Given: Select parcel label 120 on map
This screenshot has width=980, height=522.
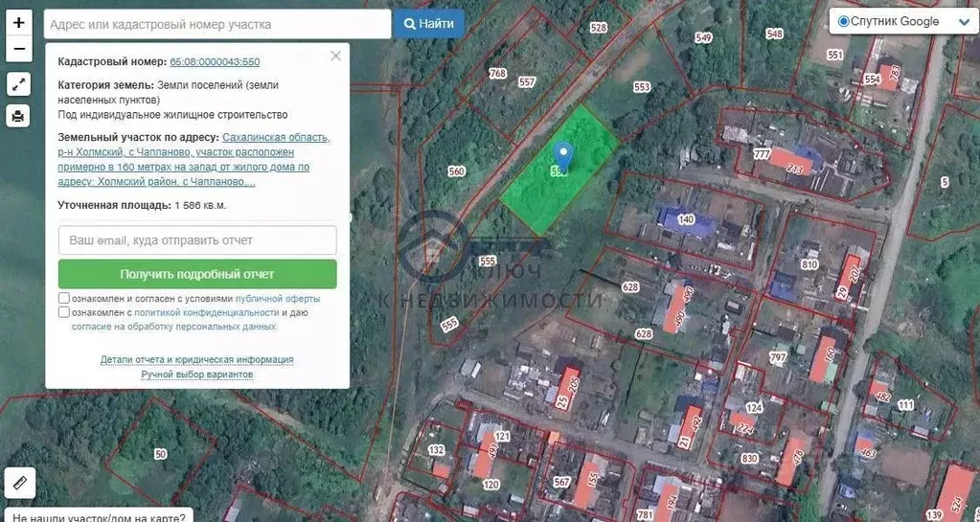Looking at the screenshot, I should pos(491,484).
